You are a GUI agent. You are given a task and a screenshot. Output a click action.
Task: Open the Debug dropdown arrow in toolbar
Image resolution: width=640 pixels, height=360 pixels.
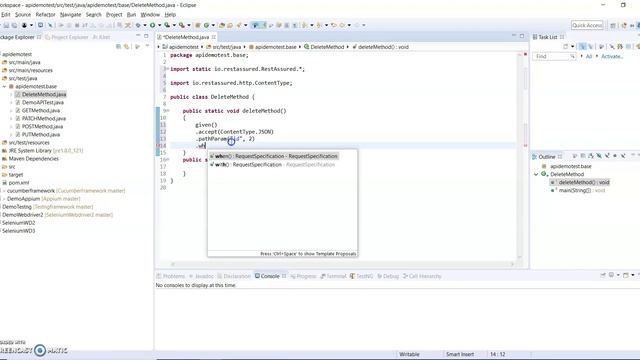tap(144, 25)
